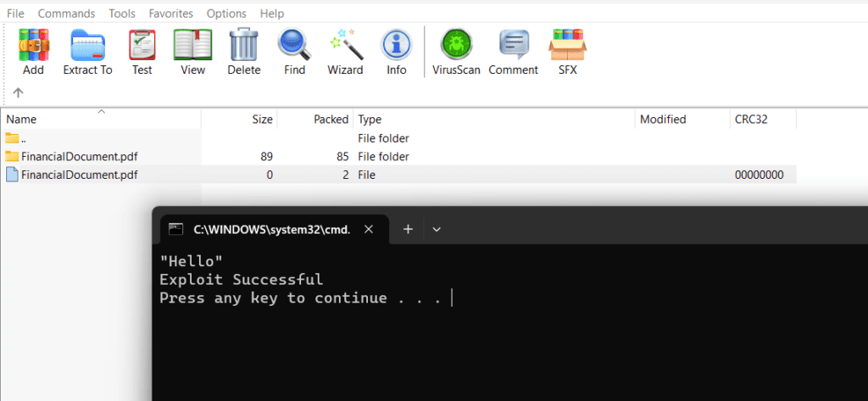Viewport: 868px width, 401px height.
Task: Open tab list dropdown in terminal
Action: click(x=437, y=229)
